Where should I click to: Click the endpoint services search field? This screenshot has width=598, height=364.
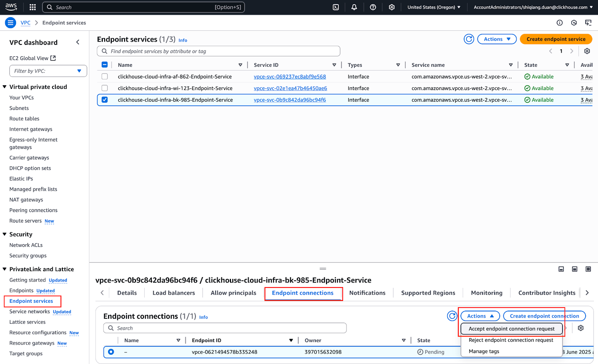pyautogui.click(x=218, y=51)
